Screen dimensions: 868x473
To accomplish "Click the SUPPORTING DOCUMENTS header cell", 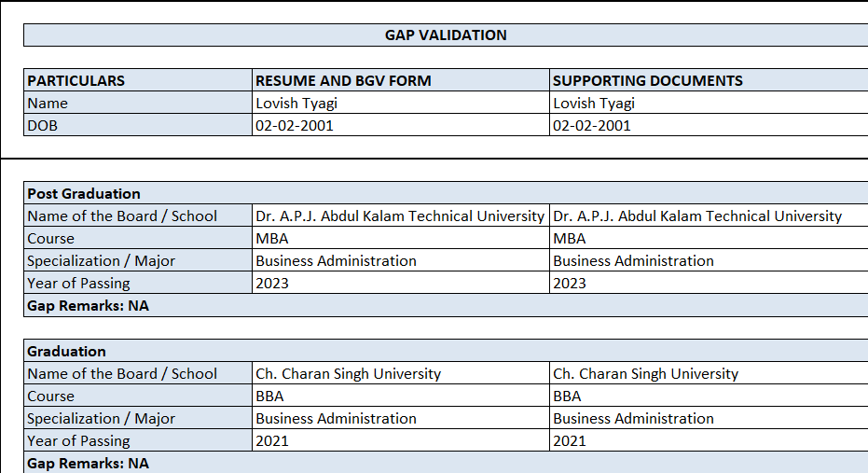I will (x=707, y=80).
